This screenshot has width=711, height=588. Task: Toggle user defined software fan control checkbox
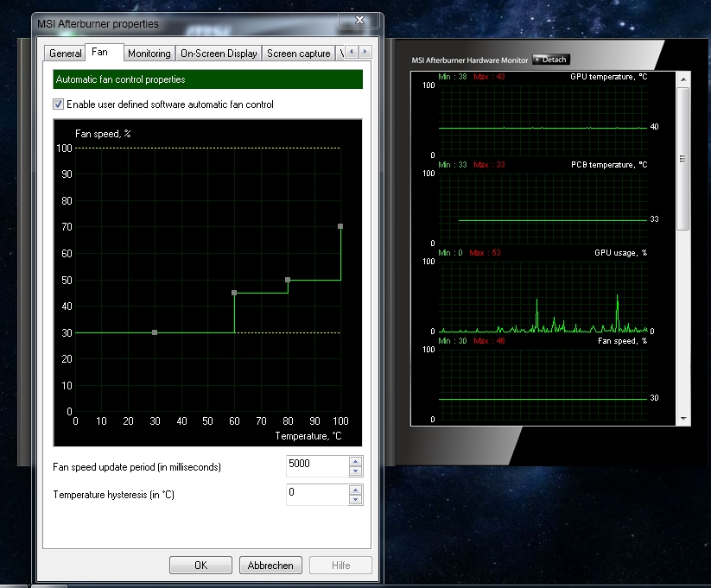(58, 104)
